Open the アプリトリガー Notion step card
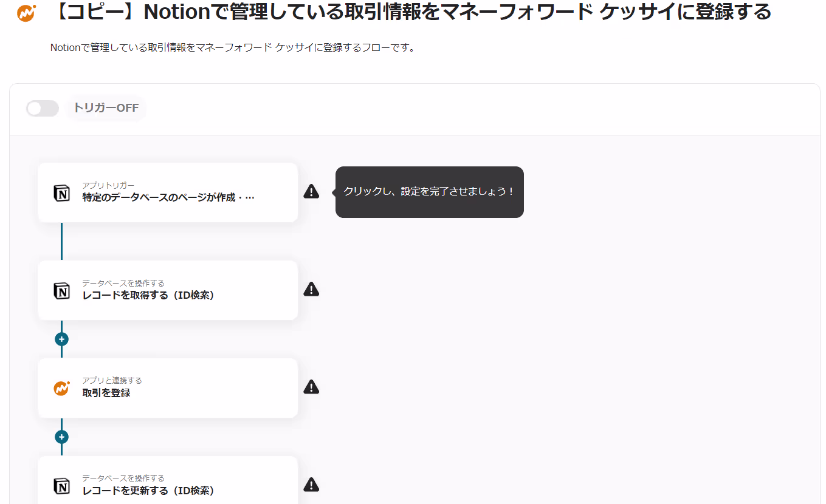Screen dimensions: 826x504 pos(168,192)
